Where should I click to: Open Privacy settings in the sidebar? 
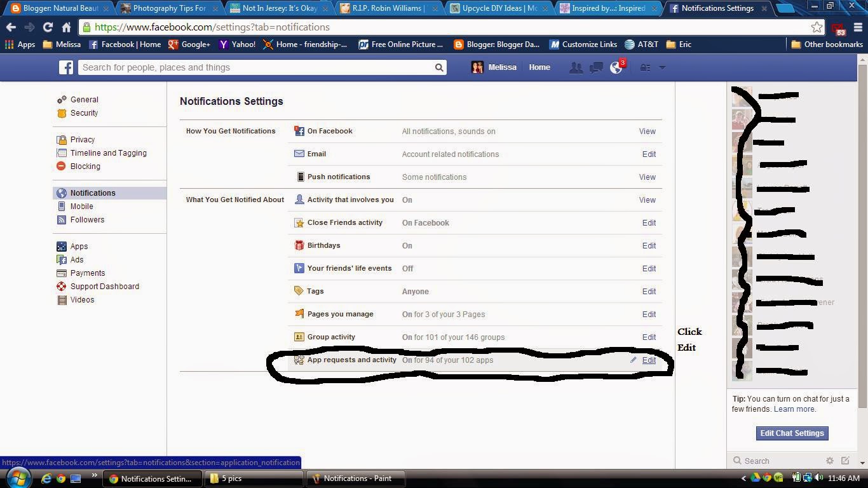point(83,140)
